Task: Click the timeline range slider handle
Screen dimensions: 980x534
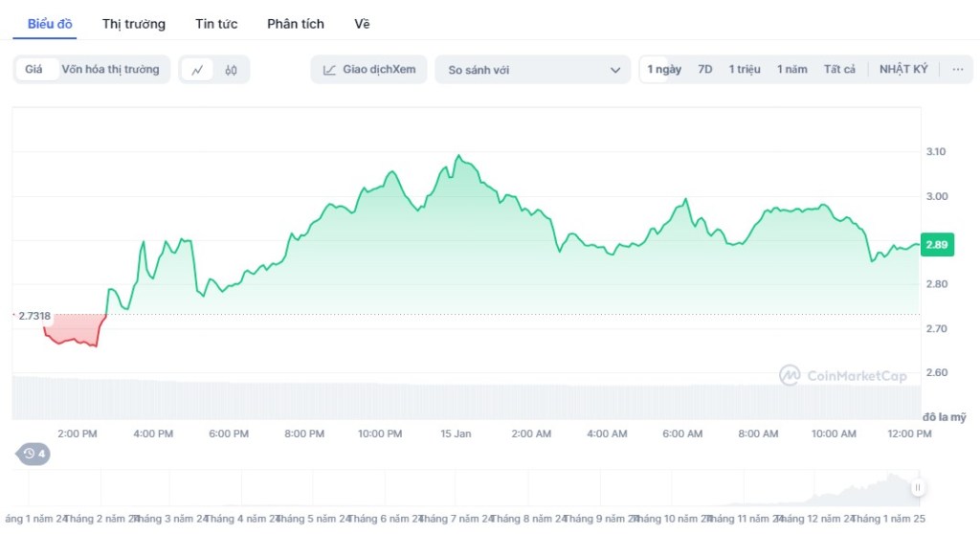Action: (917, 488)
